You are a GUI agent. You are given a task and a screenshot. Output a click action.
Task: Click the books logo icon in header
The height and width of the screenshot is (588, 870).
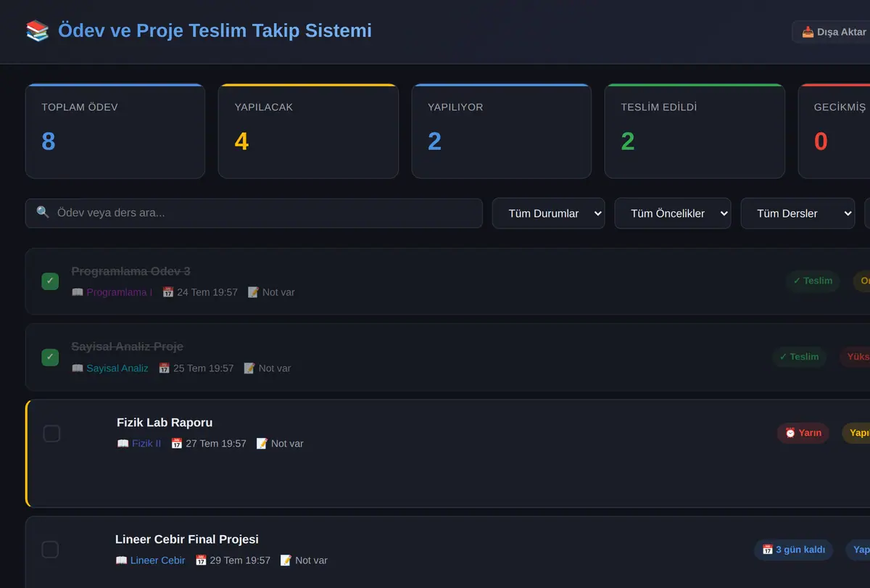click(x=38, y=30)
